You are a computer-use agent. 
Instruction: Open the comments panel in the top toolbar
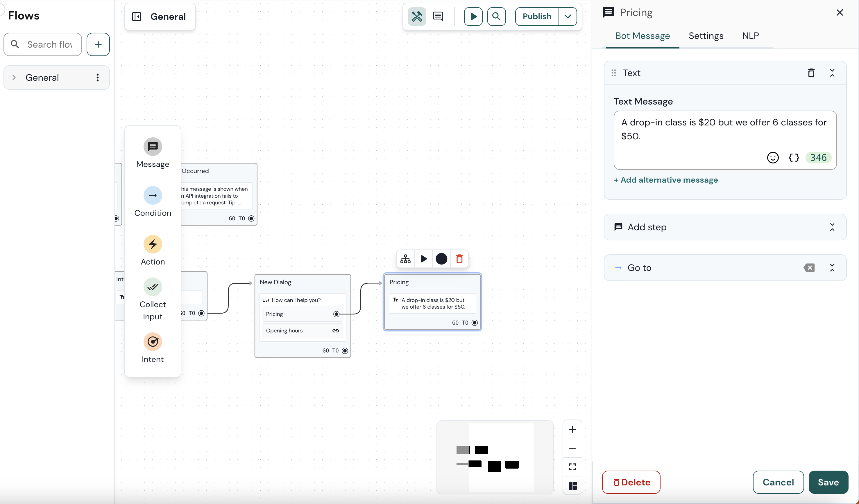pos(438,16)
